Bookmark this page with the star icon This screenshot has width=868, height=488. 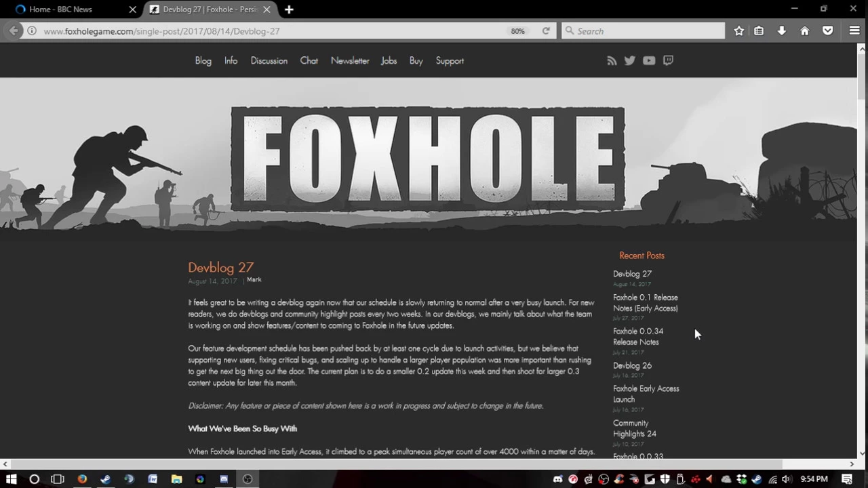coord(738,30)
